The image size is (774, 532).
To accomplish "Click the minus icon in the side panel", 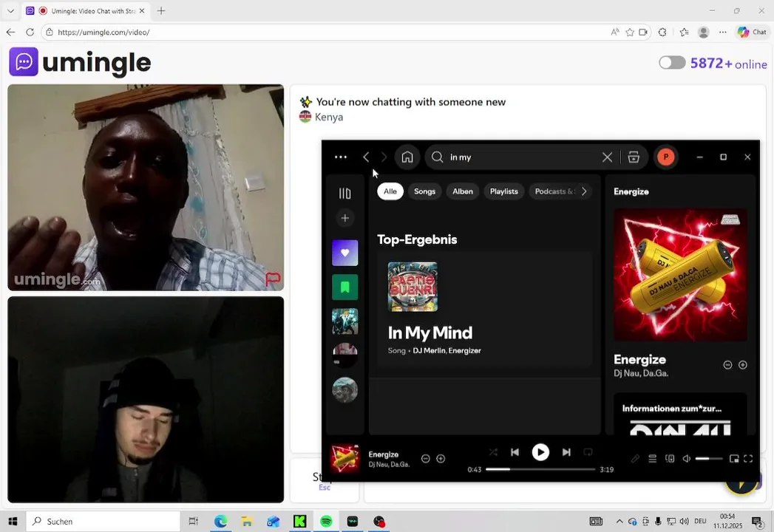I will [x=727, y=365].
